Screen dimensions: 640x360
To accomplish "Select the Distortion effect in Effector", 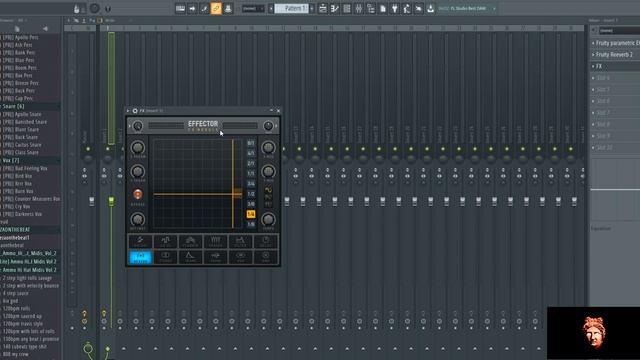I will (140, 241).
